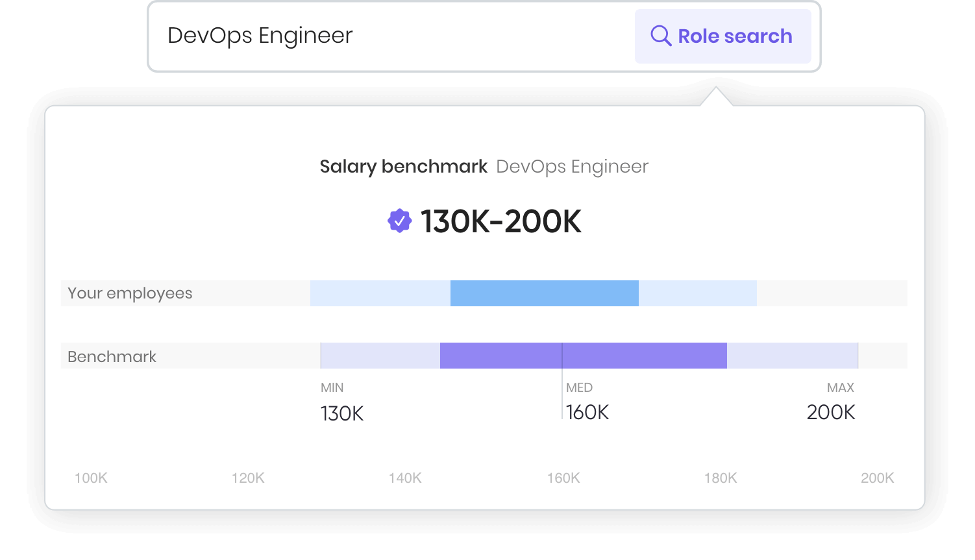The width and height of the screenshot is (975, 560).
Task: Select the Benchmark row label
Action: pyautogui.click(x=112, y=356)
